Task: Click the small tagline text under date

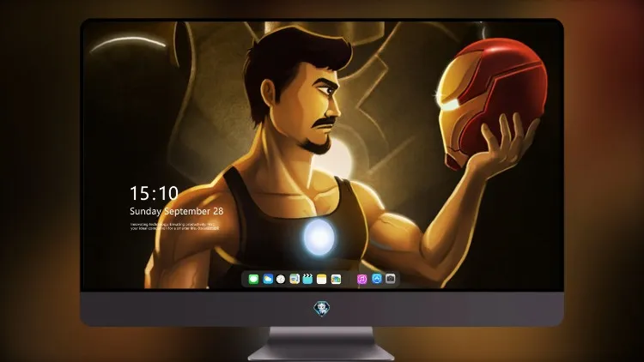Action: click(x=174, y=226)
